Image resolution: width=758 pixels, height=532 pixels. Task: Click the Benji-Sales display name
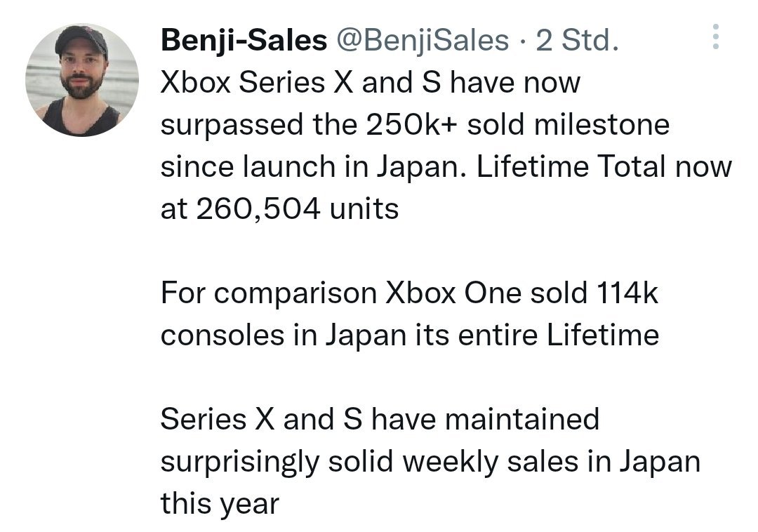click(244, 39)
